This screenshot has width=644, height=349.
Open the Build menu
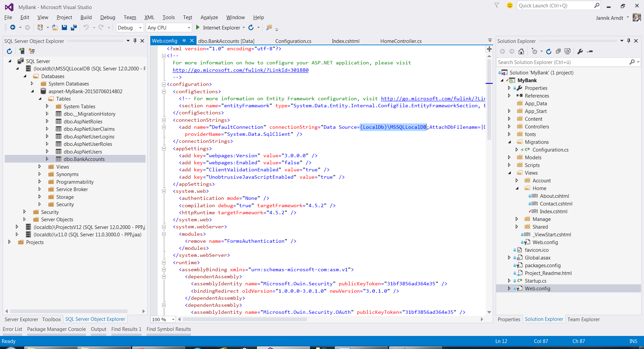coord(86,17)
